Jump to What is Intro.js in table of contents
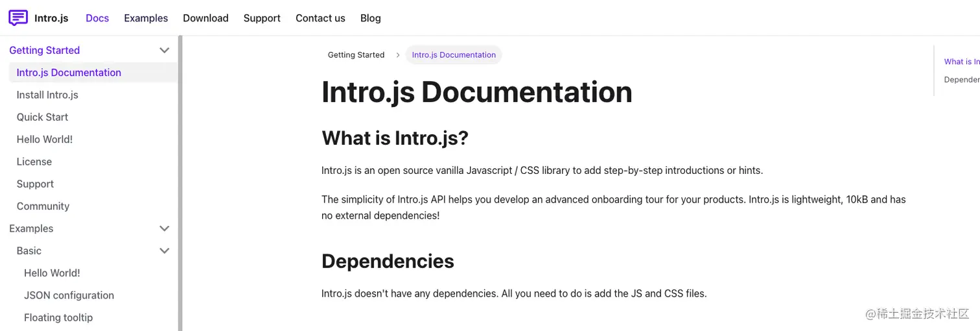Viewport: 980px width, 331px height. pos(962,62)
